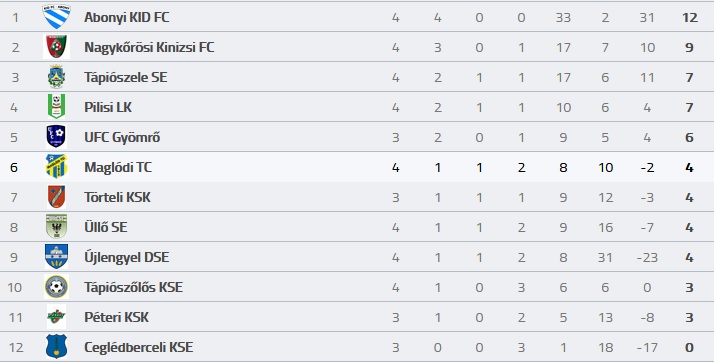Open the Üllő SE eagle crest icon
Screen dimensions: 714x362
click(56, 226)
